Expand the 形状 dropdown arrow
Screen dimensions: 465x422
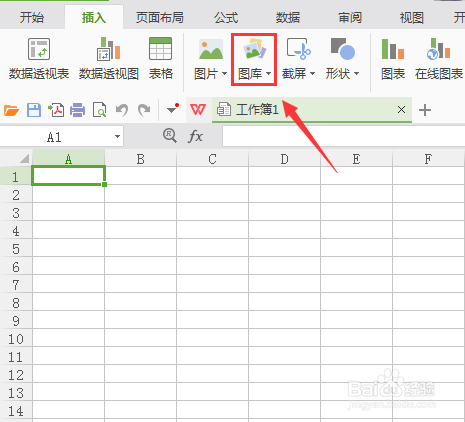pos(356,74)
